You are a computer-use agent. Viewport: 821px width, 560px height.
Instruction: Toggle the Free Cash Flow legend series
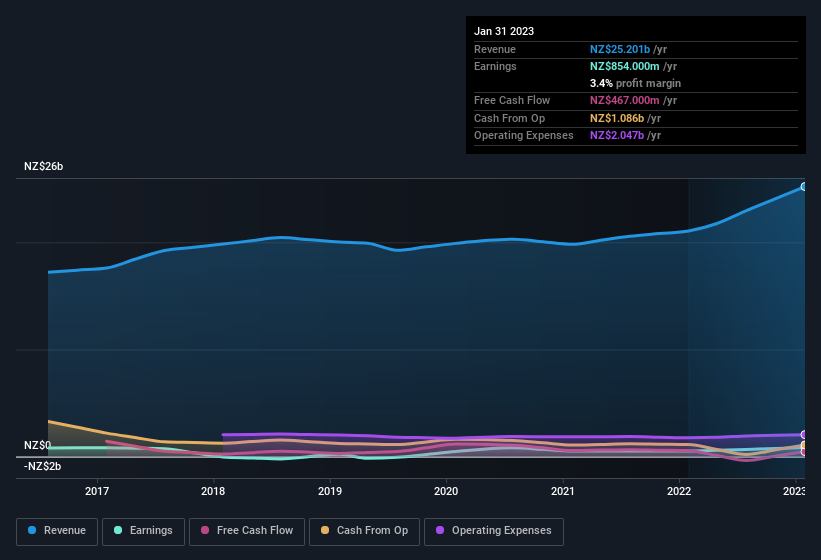coord(247,531)
